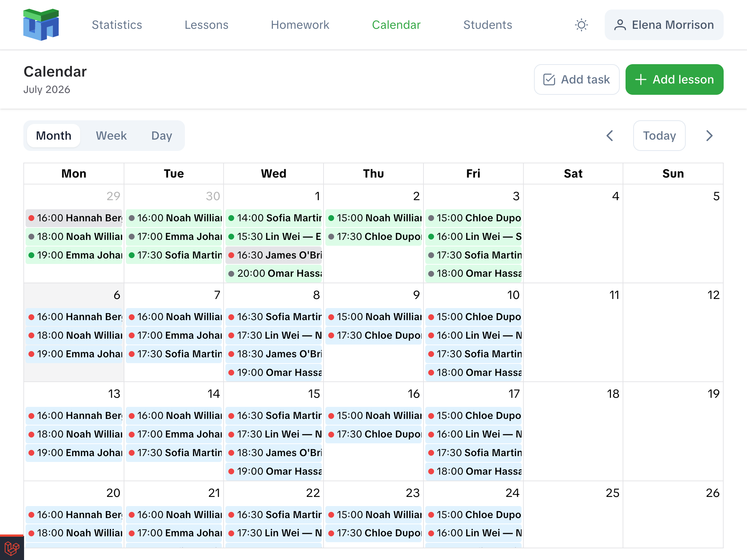Select the Month view tab

pyautogui.click(x=54, y=136)
